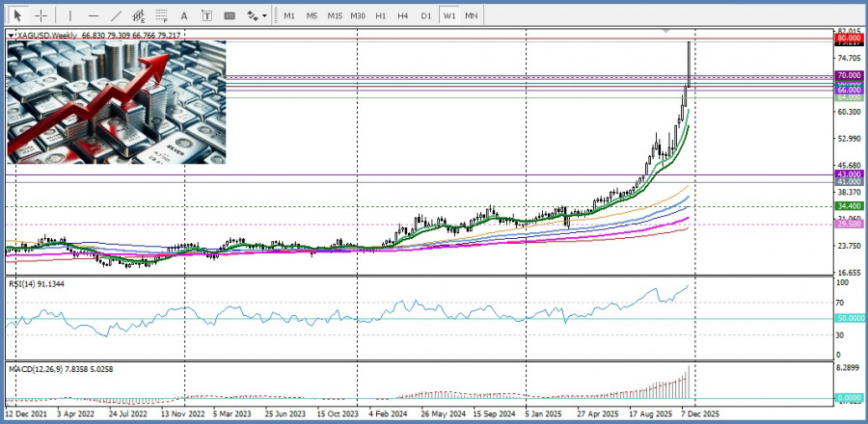Select the arrow cursor tool
868x424 pixels.
coord(16,15)
